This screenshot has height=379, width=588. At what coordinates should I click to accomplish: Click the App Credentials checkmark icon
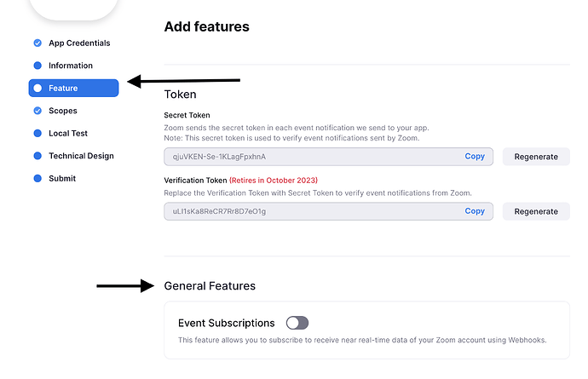click(x=37, y=43)
